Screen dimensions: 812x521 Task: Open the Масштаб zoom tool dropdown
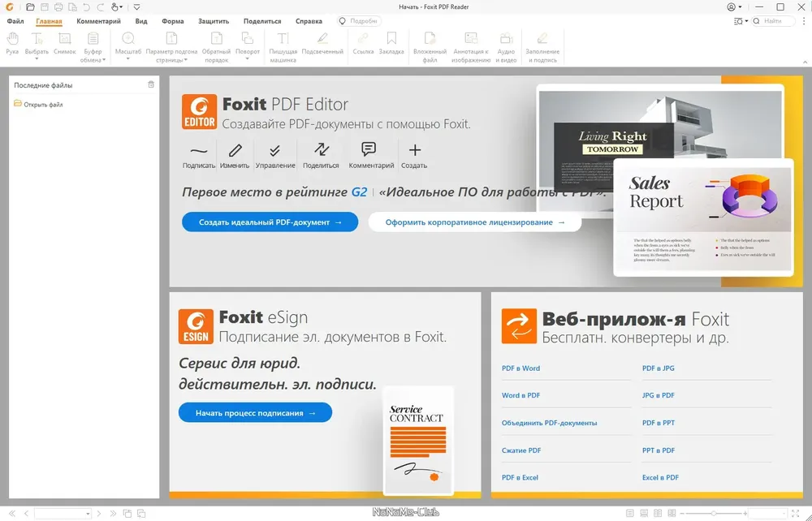(x=128, y=46)
